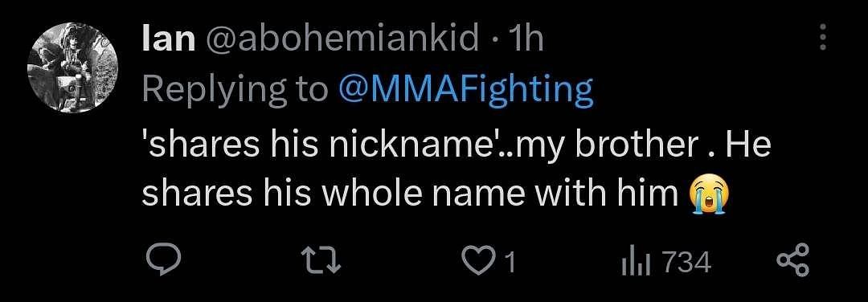Click the 734 views count
The image size is (868, 302).
coord(686,263)
